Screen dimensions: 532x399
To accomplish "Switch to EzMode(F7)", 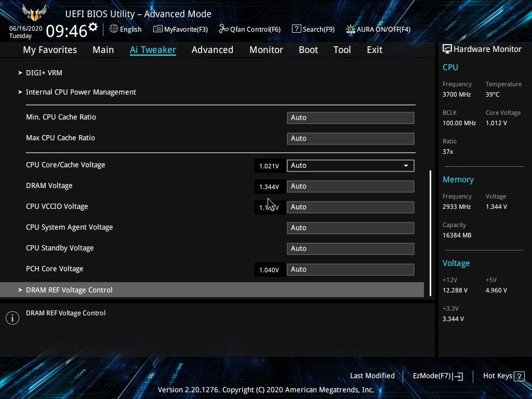I will point(437,376).
